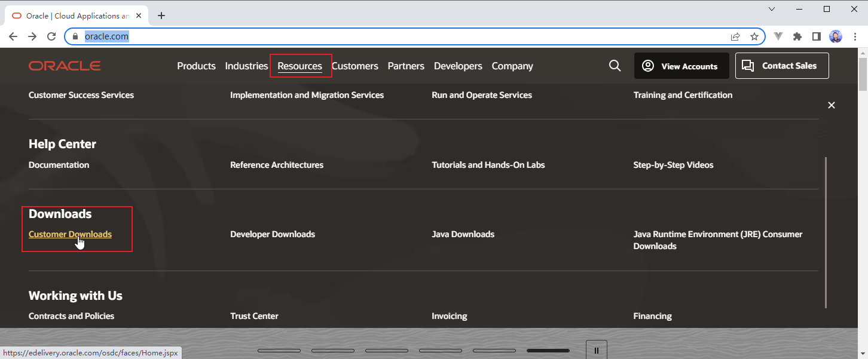Expand the Products menu
The width and height of the screenshot is (868, 359).
[x=196, y=66]
